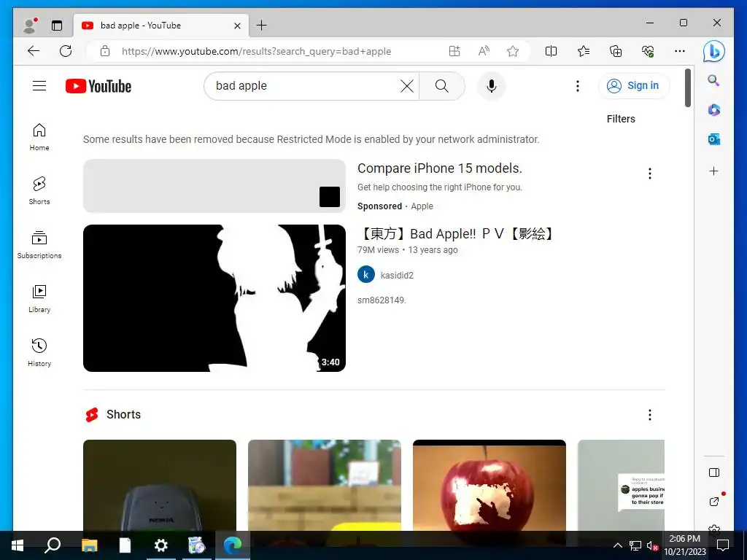Open link externally sidebar icon

(x=713, y=501)
